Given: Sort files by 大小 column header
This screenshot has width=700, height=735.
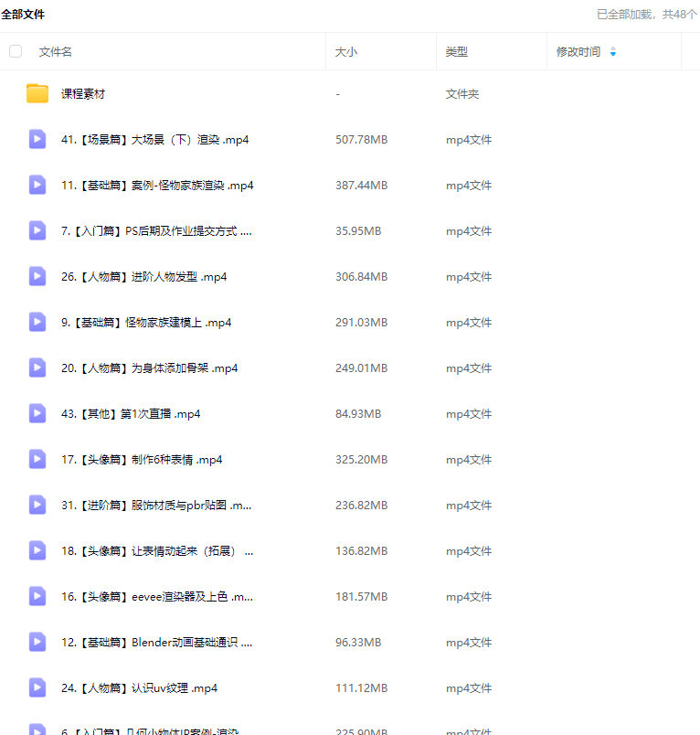Looking at the screenshot, I should [x=346, y=52].
